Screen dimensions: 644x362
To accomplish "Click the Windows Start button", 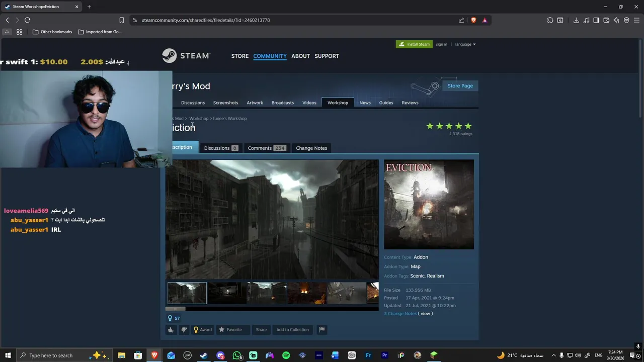I will coord(8,355).
